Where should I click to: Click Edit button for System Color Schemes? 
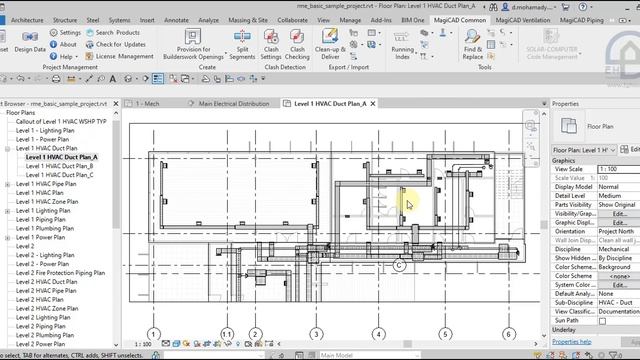(x=619, y=285)
